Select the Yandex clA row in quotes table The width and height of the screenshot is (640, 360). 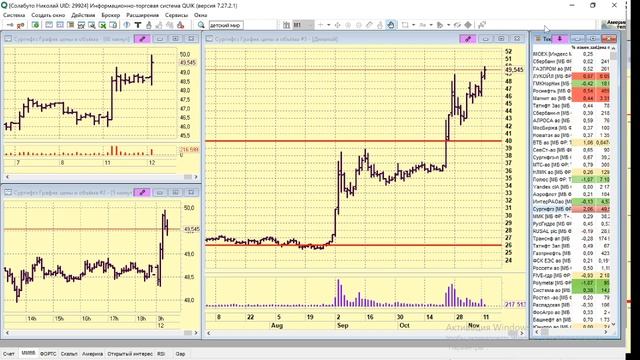[571, 187]
